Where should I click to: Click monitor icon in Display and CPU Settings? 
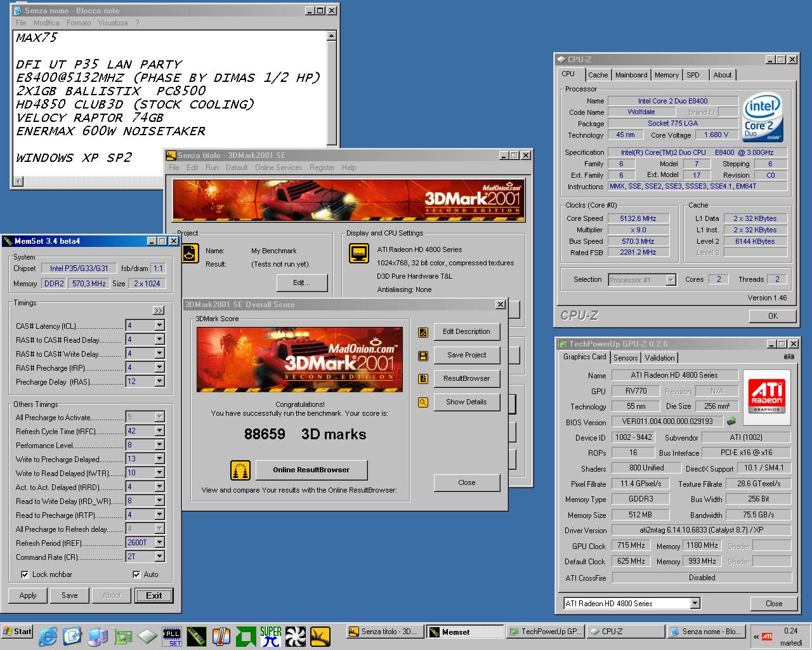pyautogui.click(x=358, y=253)
